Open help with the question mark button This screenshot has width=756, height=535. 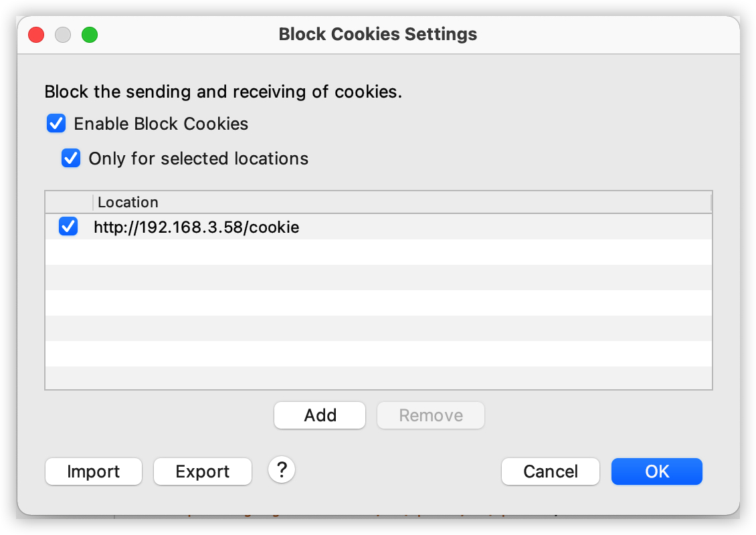point(282,470)
